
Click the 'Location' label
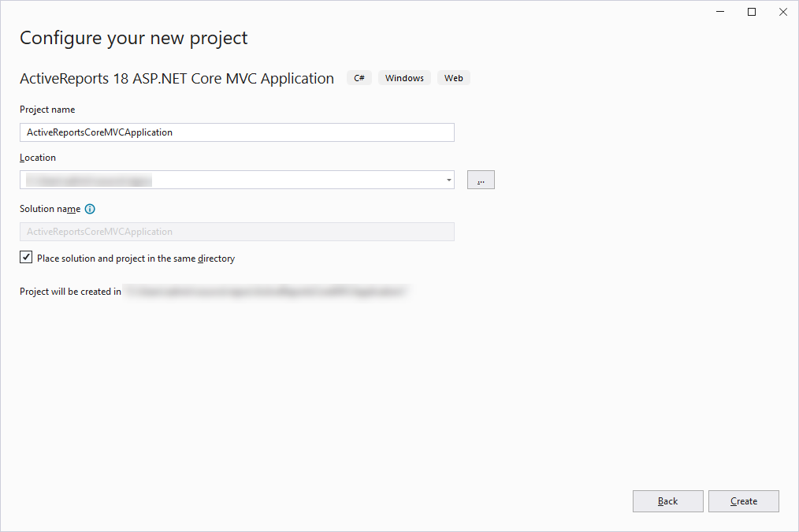38,158
